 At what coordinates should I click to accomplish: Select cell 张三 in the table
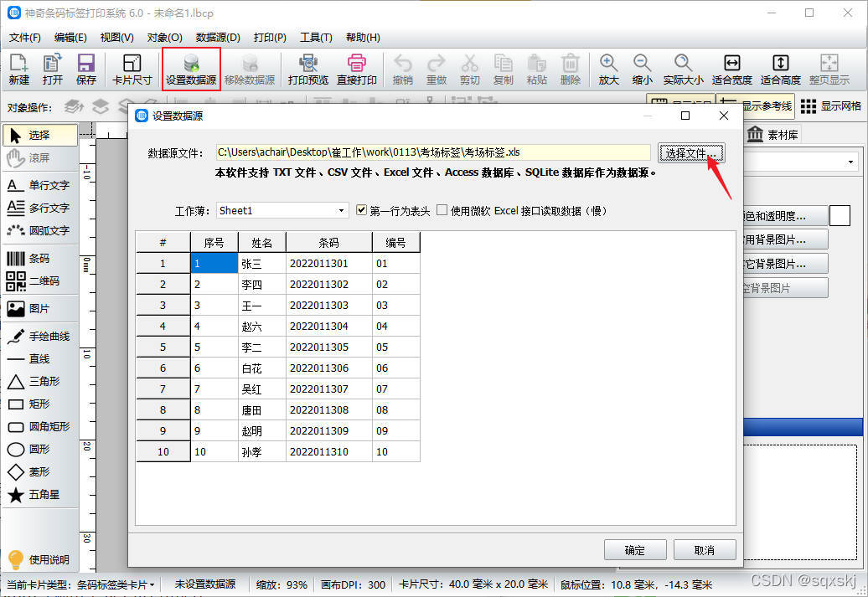point(262,264)
